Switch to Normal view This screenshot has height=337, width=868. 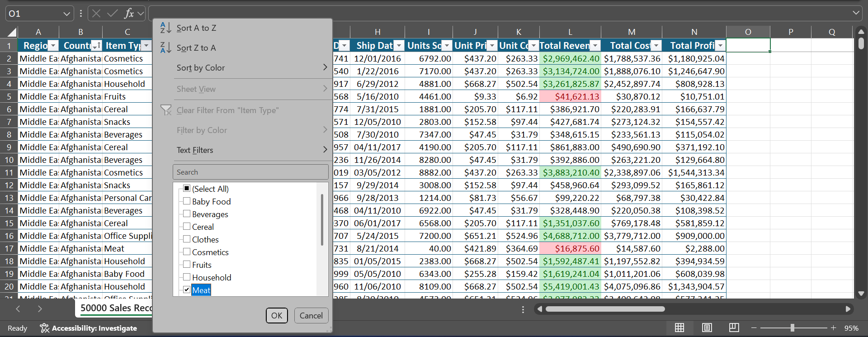(679, 328)
